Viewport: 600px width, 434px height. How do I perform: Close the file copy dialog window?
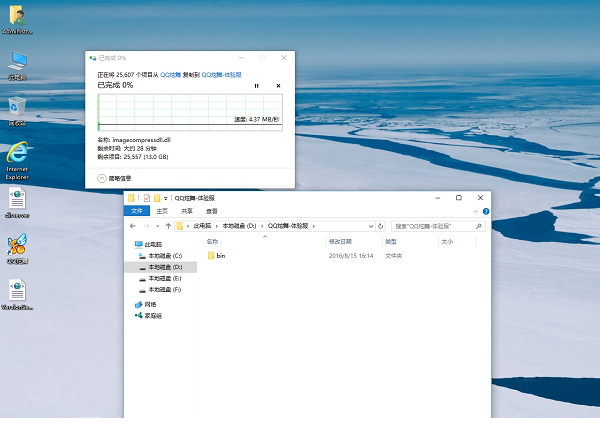pos(284,58)
